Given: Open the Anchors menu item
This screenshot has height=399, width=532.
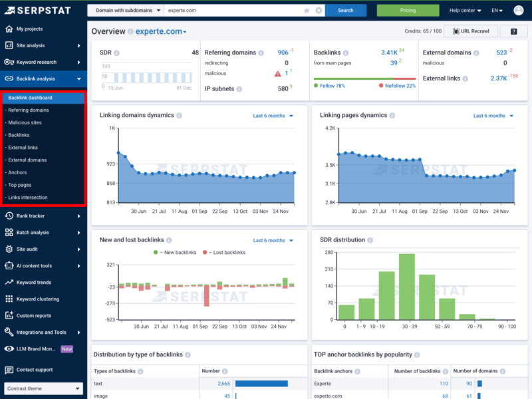Looking at the screenshot, I should [x=18, y=173].
